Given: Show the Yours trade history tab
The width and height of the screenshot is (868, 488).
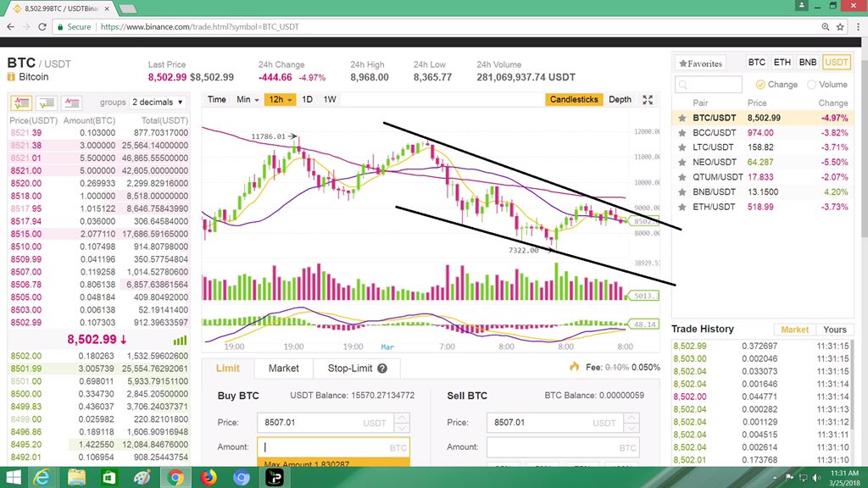Looking at the screenshot, I should coord(834,330).
